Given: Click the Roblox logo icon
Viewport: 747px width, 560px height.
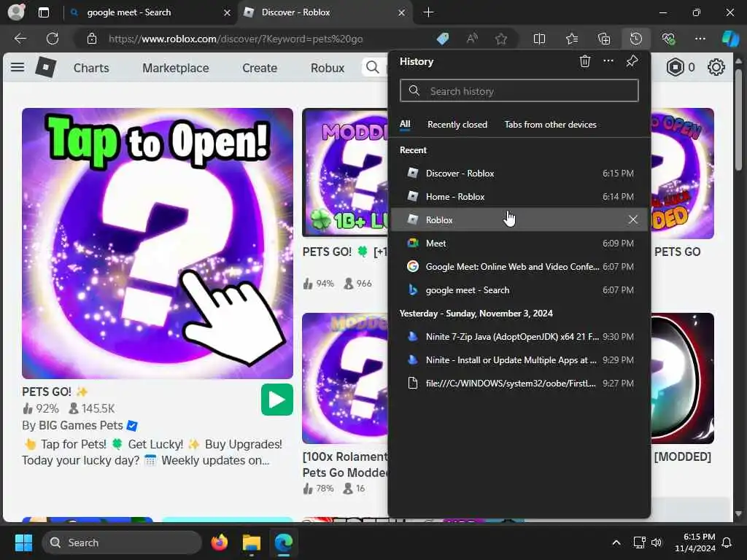Looking at the screenshot, I should (x=46, y=67).
